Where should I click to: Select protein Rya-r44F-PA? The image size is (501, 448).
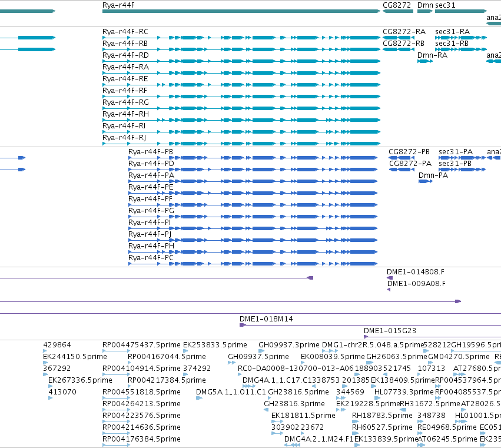tap(151, 176)
